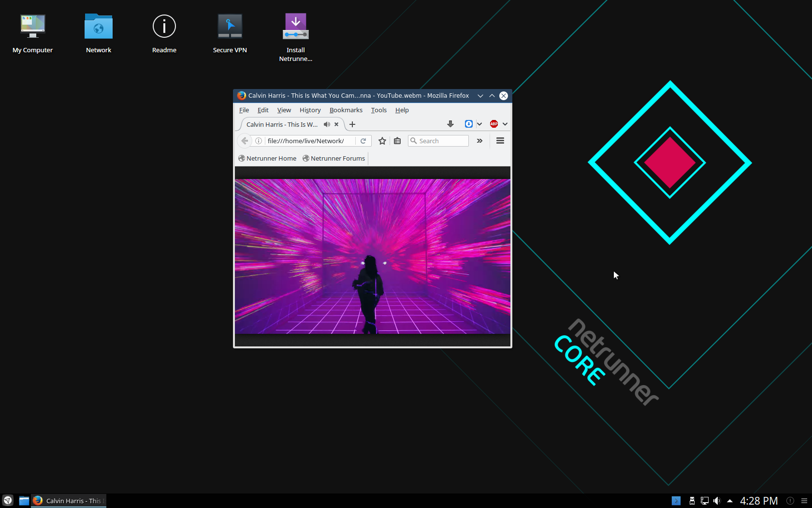Toggle system volume icon in the tray
The image size is (812, 508).
tap(717, 501)
